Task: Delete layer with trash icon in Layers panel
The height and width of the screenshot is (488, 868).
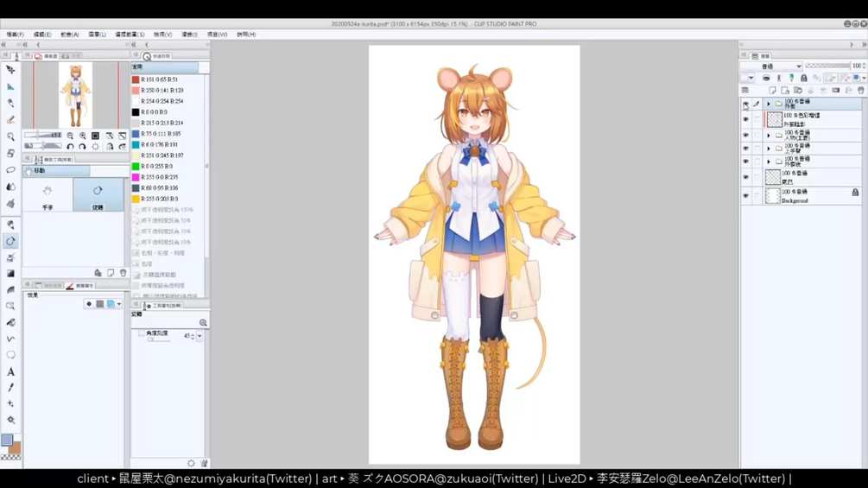Action: pos(861,90)
